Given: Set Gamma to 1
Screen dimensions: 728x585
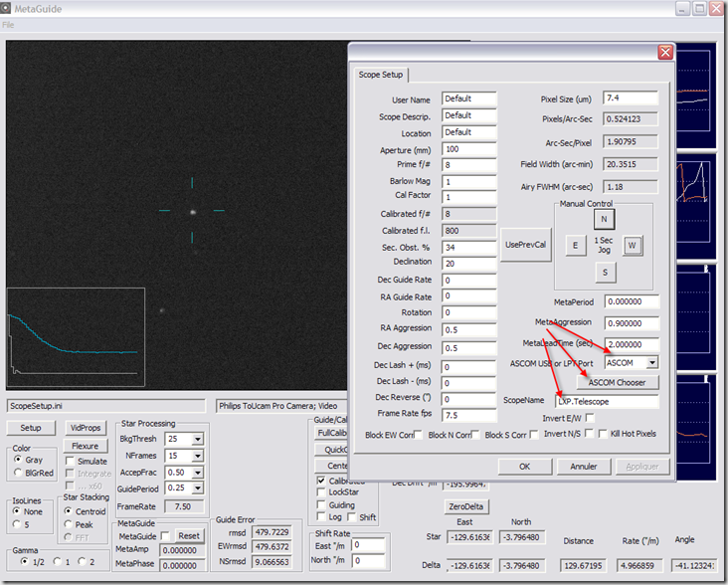Looking at the screenshot, I should coord(57,561).
